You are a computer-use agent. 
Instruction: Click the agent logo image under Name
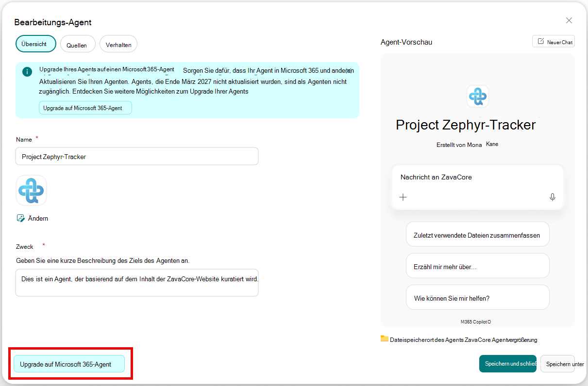(32, 191)
